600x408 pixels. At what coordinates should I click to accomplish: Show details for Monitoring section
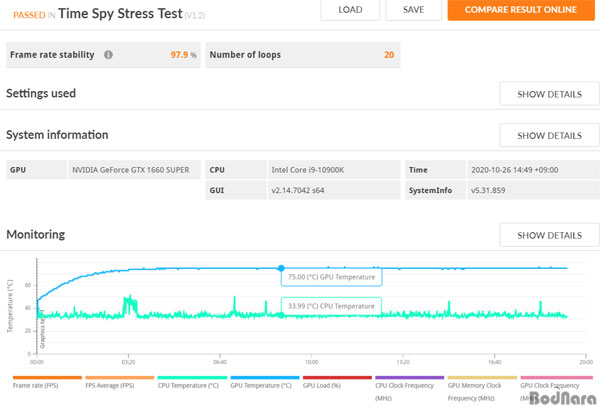549,235
